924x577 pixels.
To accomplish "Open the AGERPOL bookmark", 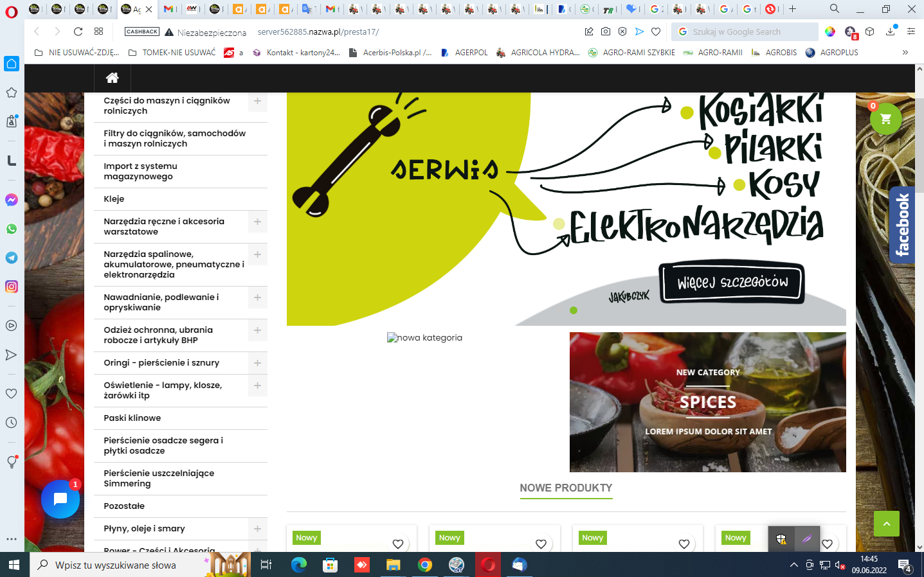I will [464, 53].
